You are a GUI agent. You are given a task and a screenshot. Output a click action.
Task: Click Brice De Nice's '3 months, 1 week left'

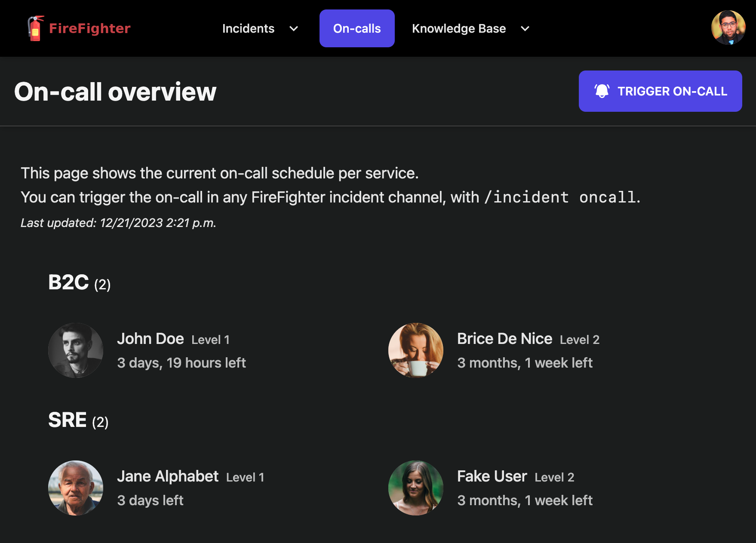tap(525, 363)
